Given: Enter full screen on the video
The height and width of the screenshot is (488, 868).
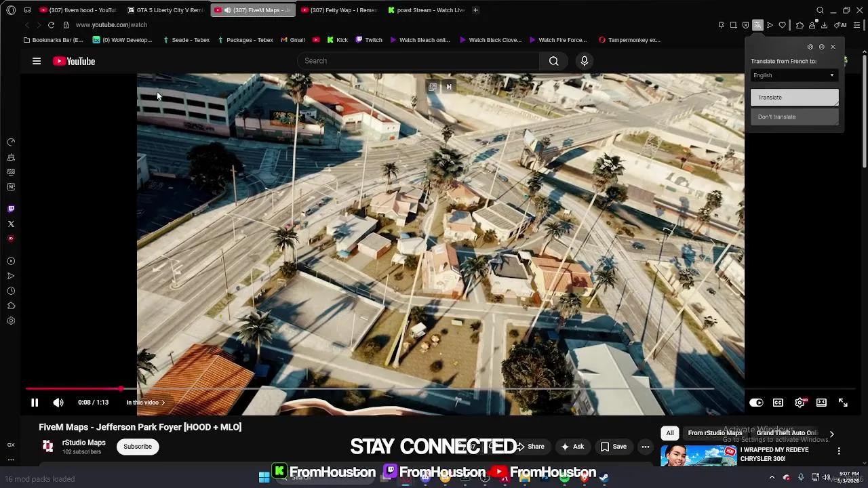Looking at the screenshot, I should tap(843, 403).
